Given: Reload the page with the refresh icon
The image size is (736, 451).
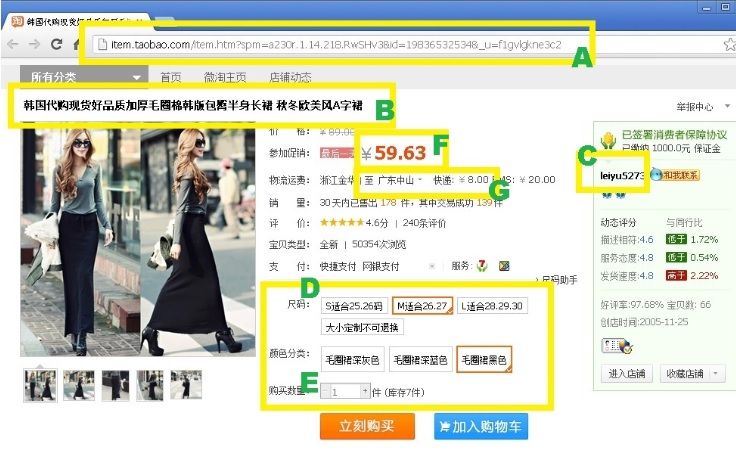Looking at the screenshot, I should [57, 44].
